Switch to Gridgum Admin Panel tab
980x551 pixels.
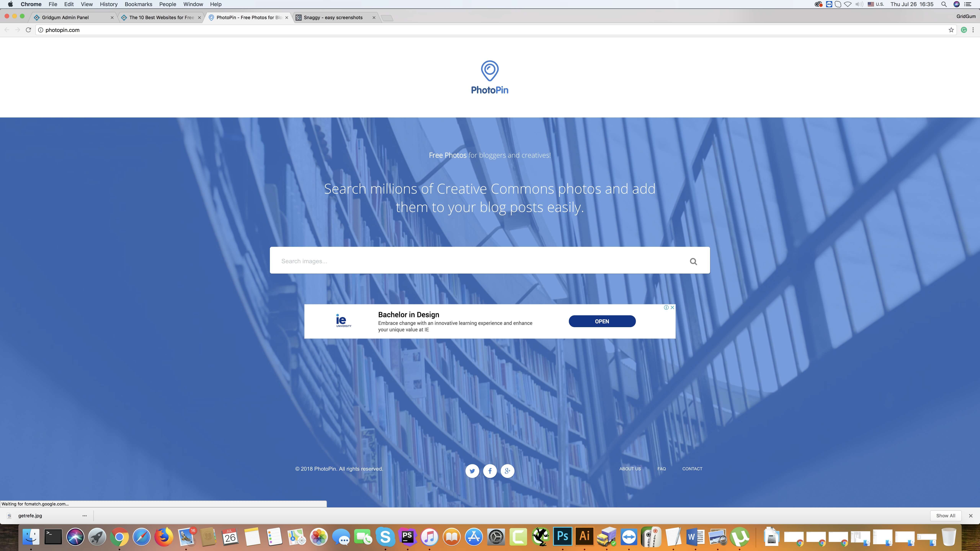[72, 17]
